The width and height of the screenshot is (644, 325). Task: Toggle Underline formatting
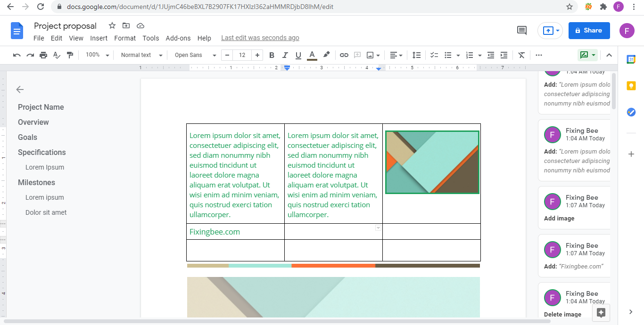click(x=298, y=55)
